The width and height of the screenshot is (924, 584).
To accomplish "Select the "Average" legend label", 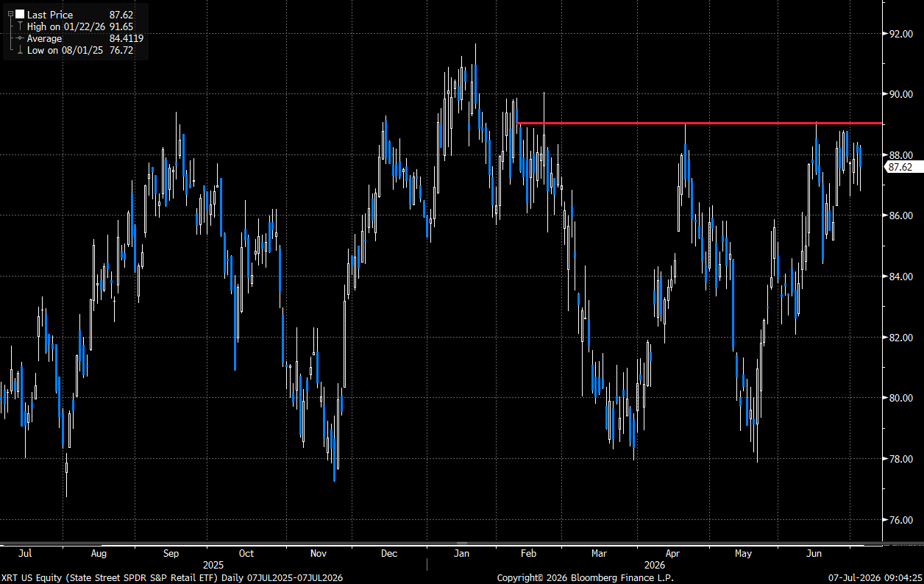I will point(45,38).
